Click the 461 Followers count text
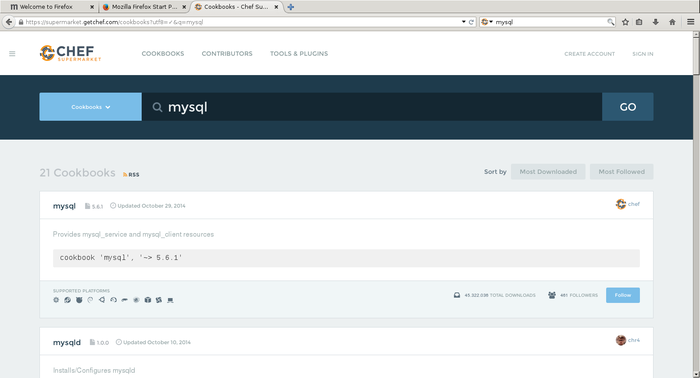 (x=579, y=295)
